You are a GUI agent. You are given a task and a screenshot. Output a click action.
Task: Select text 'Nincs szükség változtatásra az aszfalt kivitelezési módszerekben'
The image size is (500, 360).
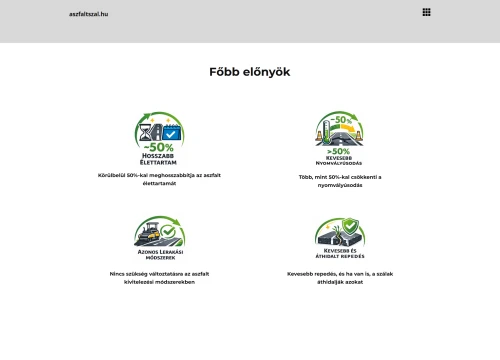coord(159,278)
